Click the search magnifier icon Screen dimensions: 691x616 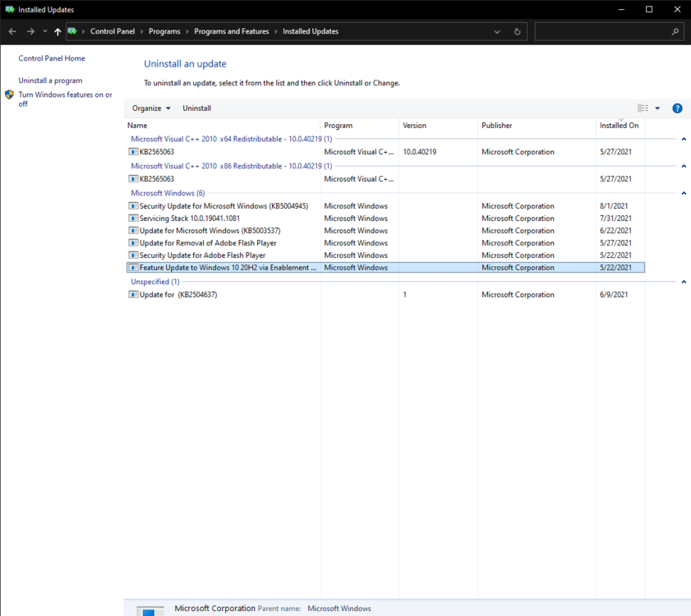(675, 32)
